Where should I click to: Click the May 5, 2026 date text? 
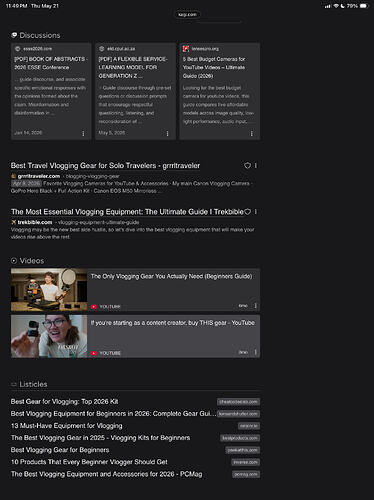(x=112, y=133)
